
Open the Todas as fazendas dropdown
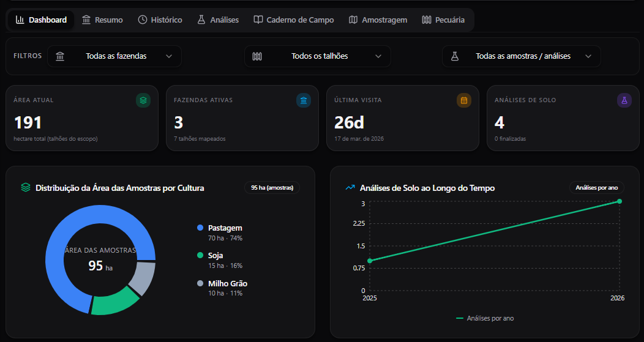click(114, 56)
